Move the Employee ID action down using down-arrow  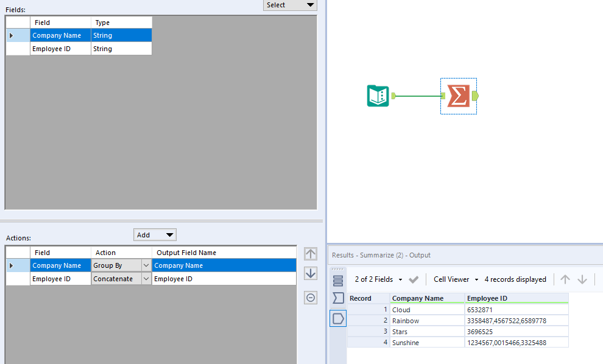[311, 273]
